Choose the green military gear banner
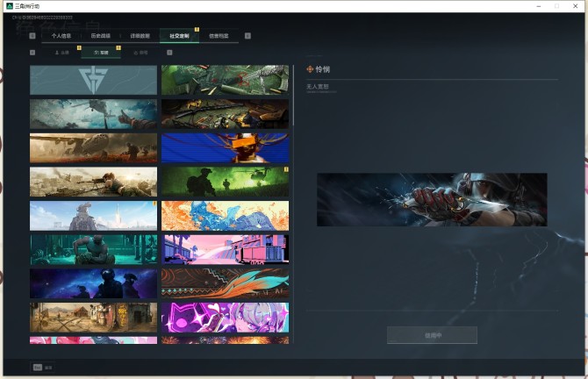The width and height of the screenshot is (588, 379). (225, 80)
